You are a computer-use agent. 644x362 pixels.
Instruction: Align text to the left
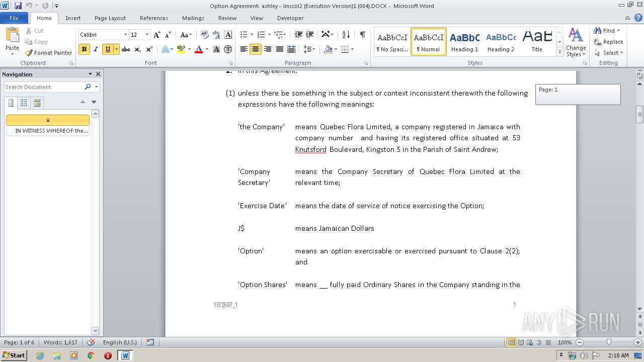tap(244, 49)
